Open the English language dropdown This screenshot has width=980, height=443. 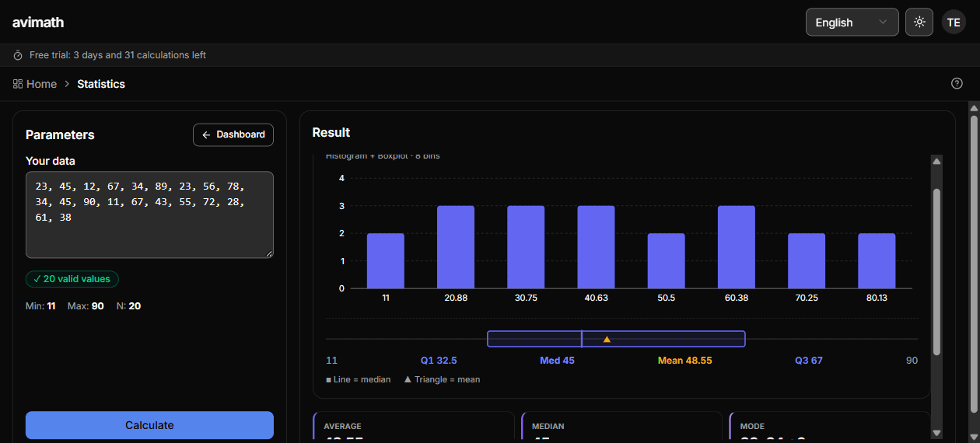pos(852,22)
